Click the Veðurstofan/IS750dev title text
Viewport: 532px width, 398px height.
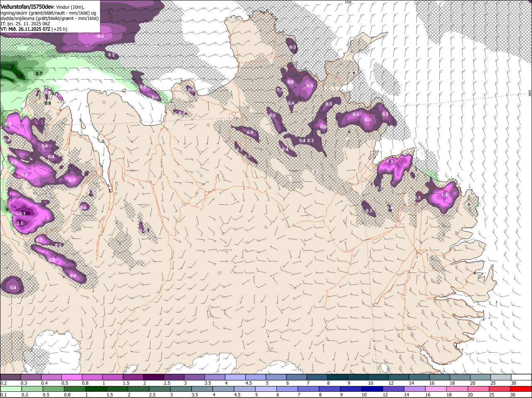tap(27, 7)
